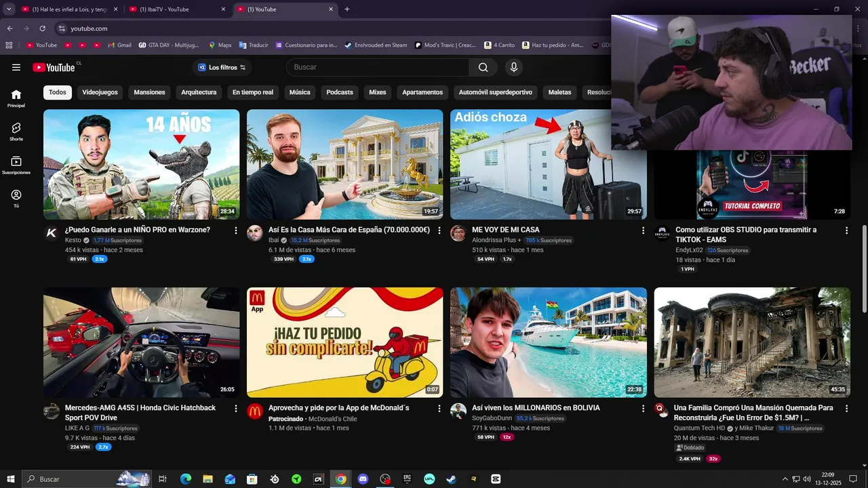The image size is (868, 488).
Task: Open Traducir bookmark
Action: [254, 45]
